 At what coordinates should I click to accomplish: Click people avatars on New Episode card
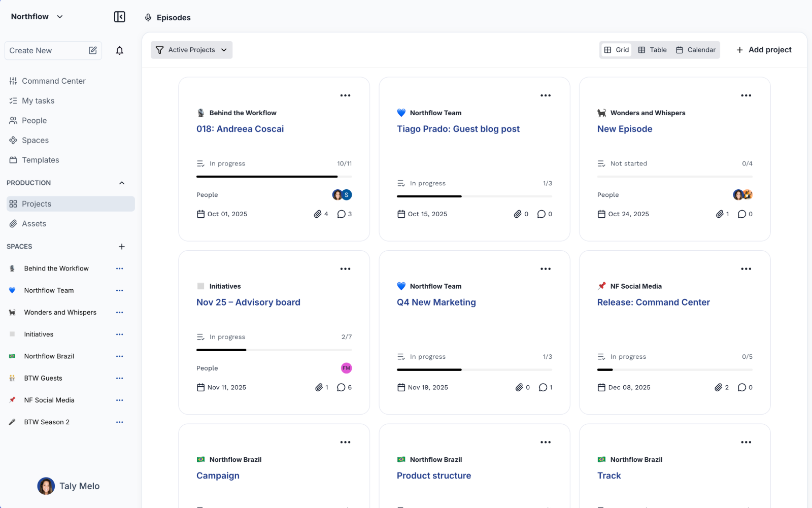pos(743,195)
